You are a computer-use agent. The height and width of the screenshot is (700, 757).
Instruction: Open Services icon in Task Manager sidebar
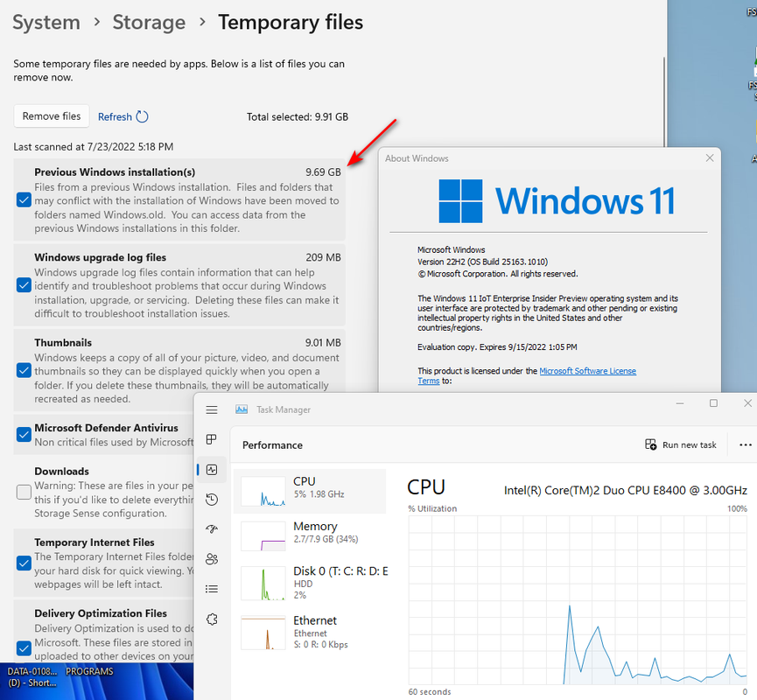[212, 619]
